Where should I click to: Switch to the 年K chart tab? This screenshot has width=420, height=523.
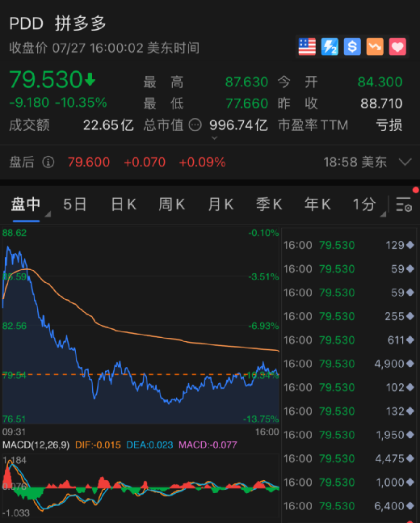(317, 205)
